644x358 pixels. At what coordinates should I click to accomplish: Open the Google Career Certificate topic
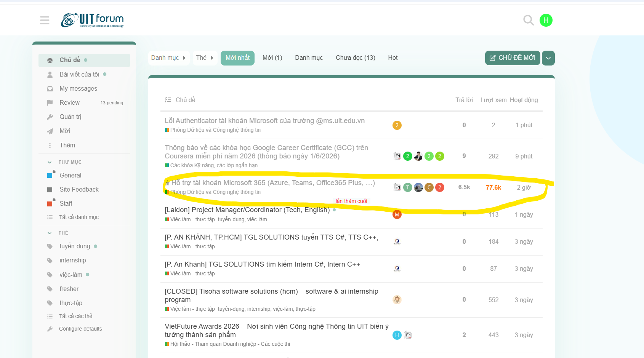267,152
